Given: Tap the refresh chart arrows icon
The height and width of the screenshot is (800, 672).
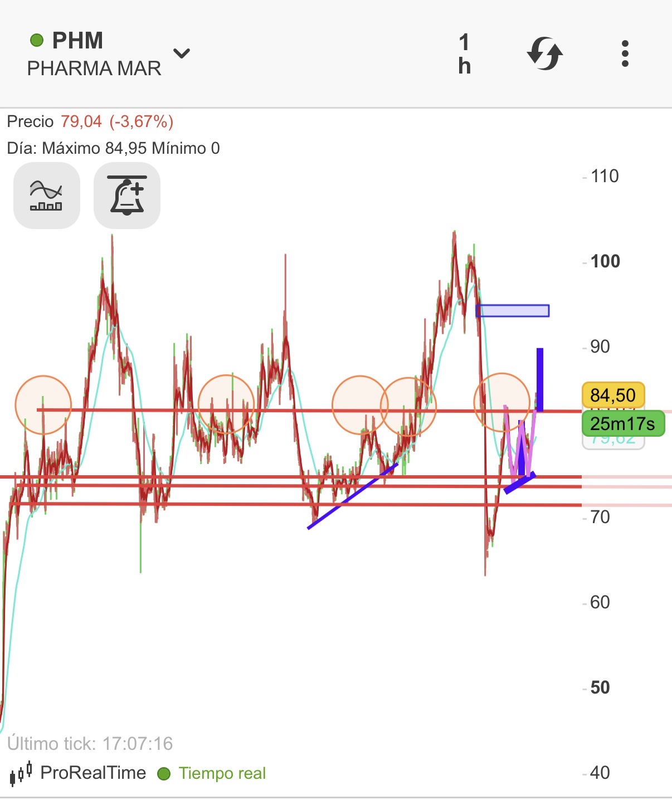Looking at the screenshot, I should click(x=545, y=53).
